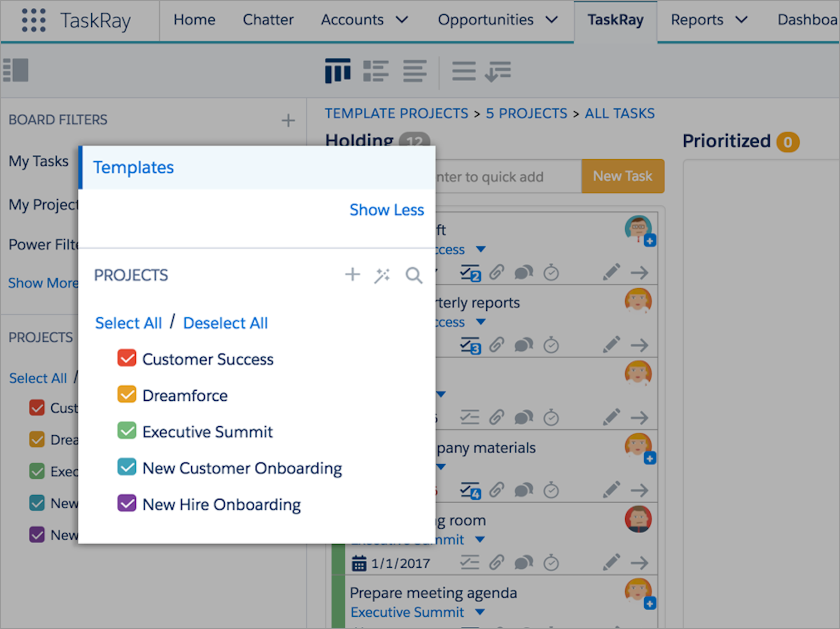
Task: Uncheck New Customer Onboarding in popup
Action: 127,467
